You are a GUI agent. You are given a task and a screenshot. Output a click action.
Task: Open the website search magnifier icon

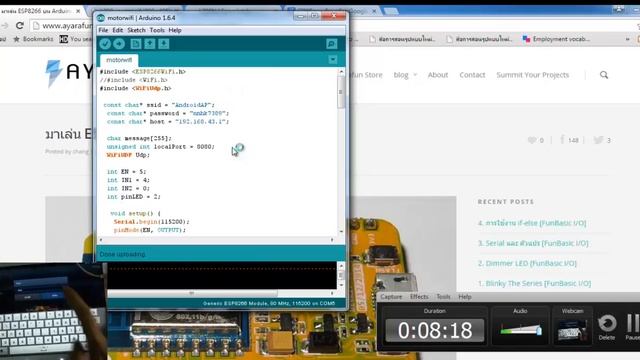point(604,75)
